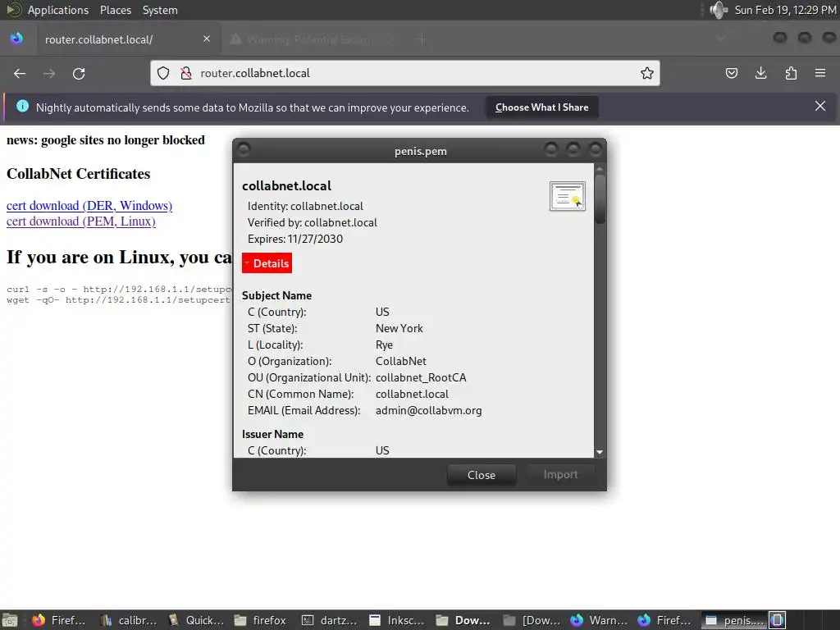Save the page to Pocket
Screen dimensions: 840x630
tap(731, 73)
